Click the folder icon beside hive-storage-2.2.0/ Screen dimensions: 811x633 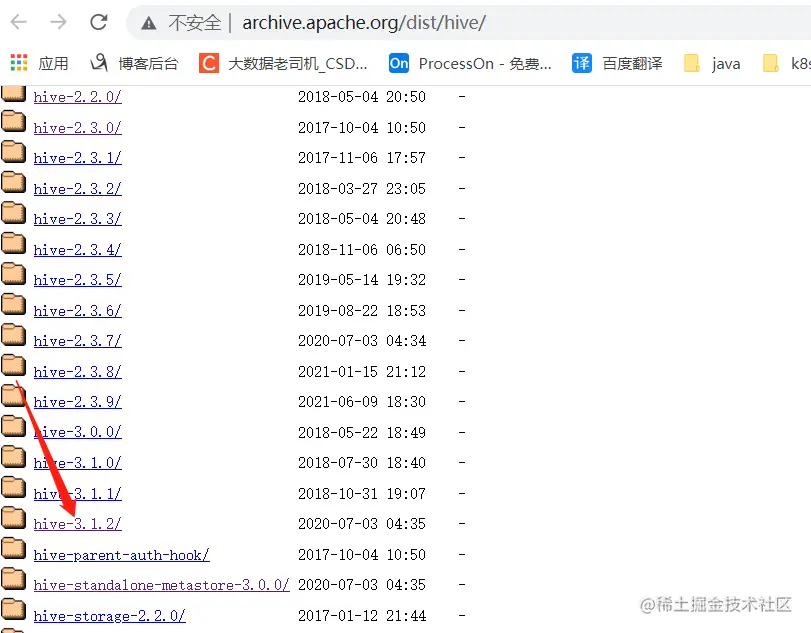pyautogui.click(x=13, y=610)
